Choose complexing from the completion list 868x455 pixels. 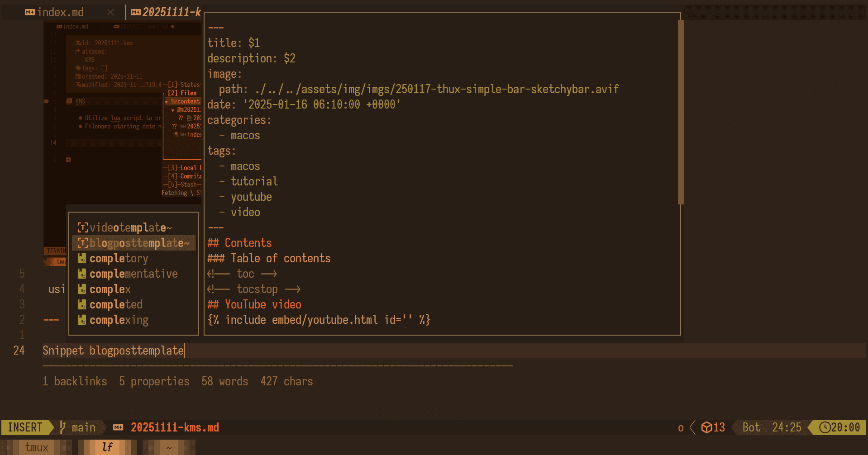pyautogui.click(x=119, y=320)
